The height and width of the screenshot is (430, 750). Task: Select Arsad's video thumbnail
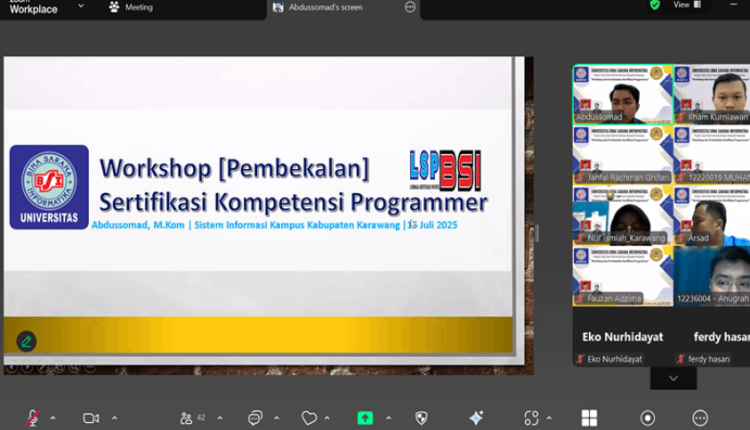[x=712, y=216]
